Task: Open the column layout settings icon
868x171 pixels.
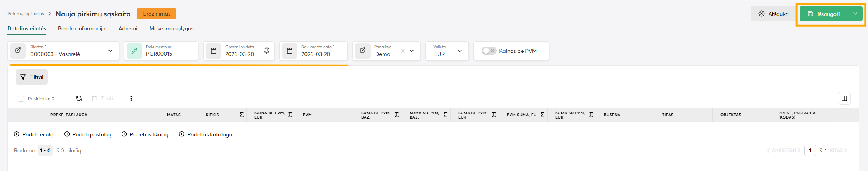Action: click(x=844, y=98)
